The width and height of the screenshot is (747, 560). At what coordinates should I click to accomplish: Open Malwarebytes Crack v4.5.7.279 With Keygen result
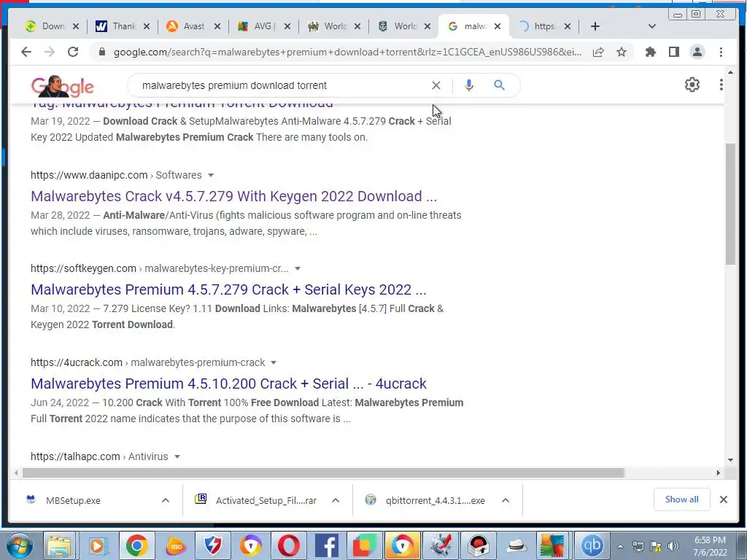point(233,196)
